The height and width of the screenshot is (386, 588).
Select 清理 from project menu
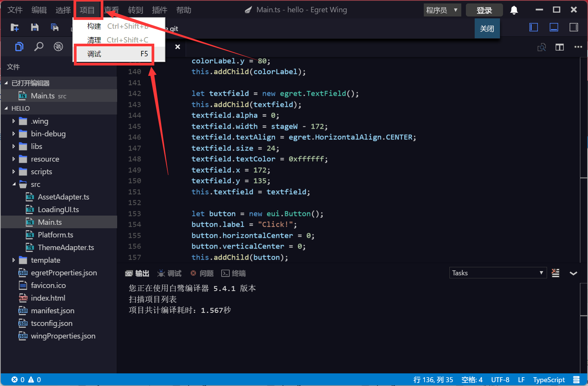119,40
